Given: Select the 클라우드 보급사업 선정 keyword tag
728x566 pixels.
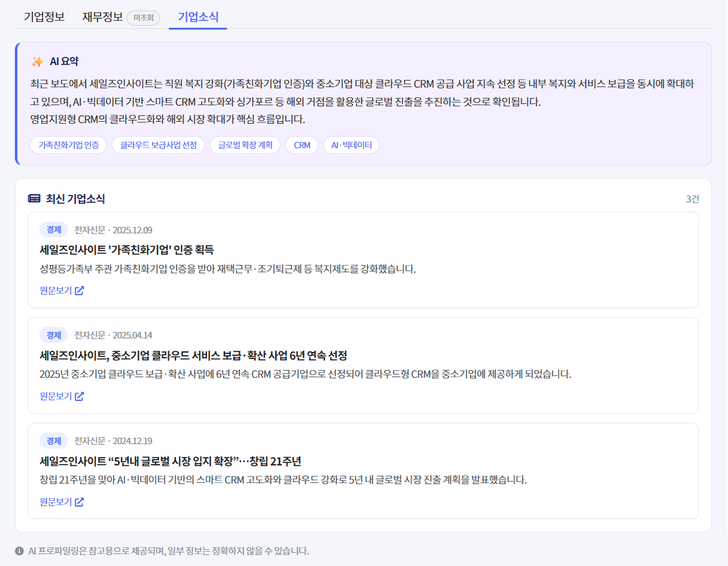Looking at the screenshot, I should click(159, 145).
